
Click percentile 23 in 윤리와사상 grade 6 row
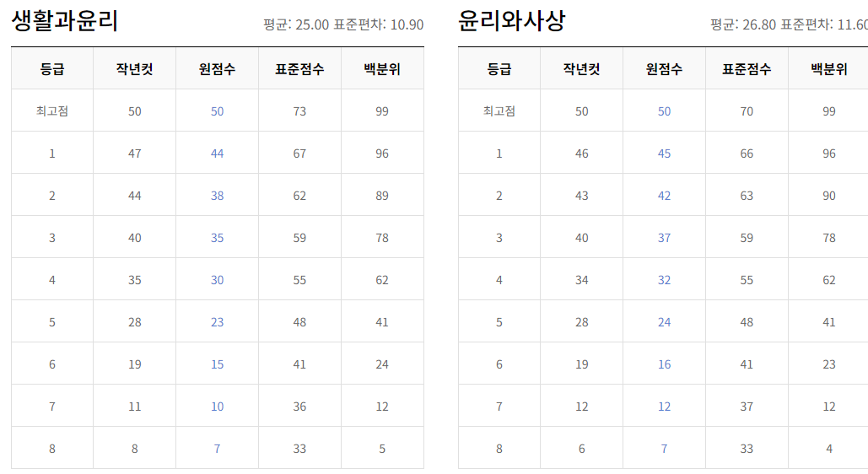[828, 364]
